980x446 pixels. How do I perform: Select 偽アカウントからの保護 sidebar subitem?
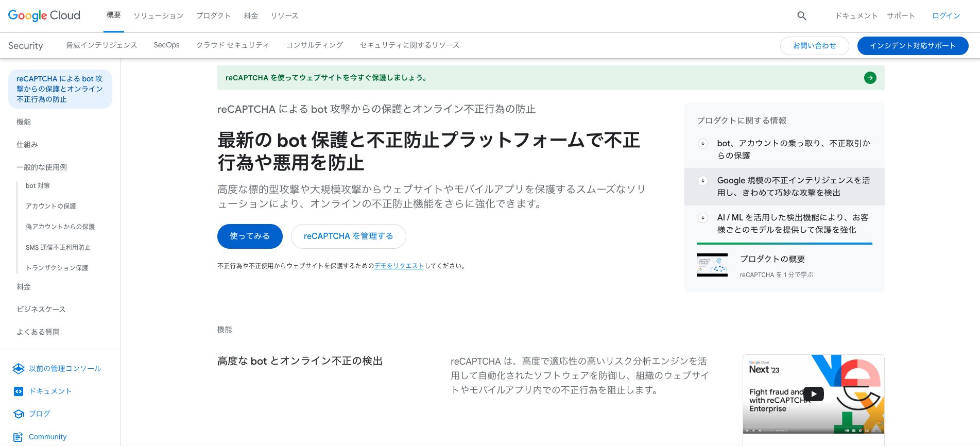[60, 227]
